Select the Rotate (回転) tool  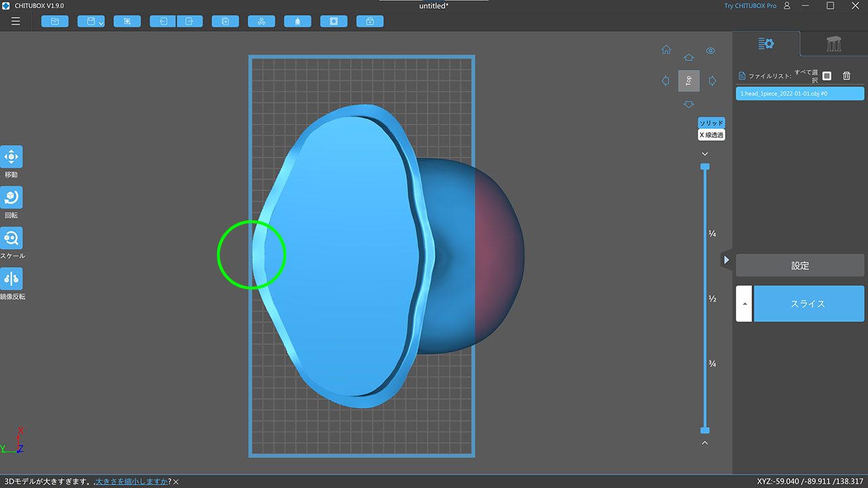[x=12, y=197]
